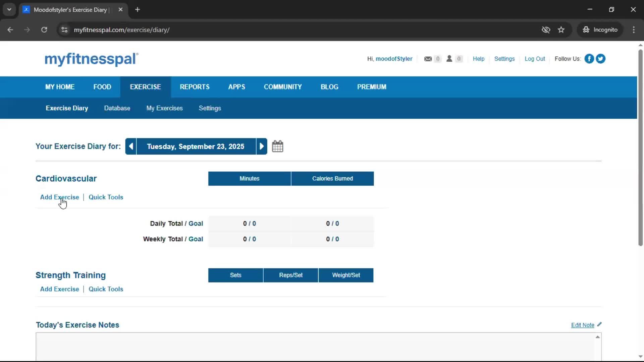Open friend requests person icon

[449, 59]
